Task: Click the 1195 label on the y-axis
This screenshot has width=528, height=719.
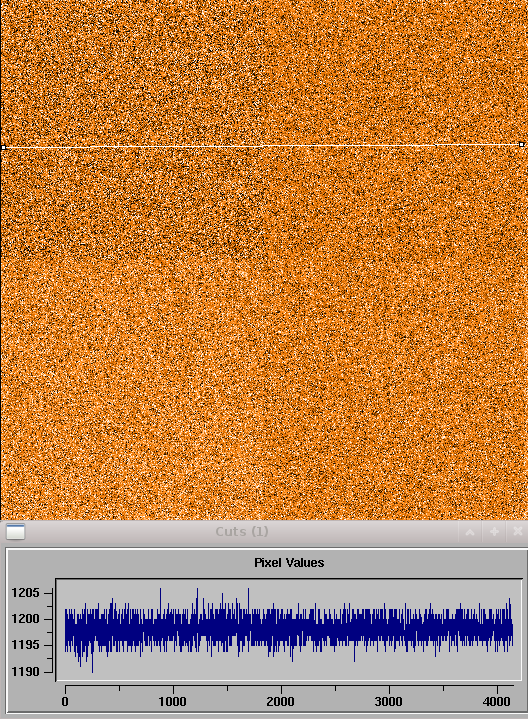Action: [25, 645]
